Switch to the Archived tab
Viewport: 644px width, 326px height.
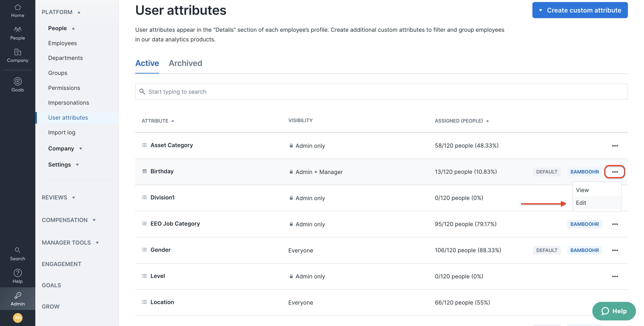coord(185,63)
